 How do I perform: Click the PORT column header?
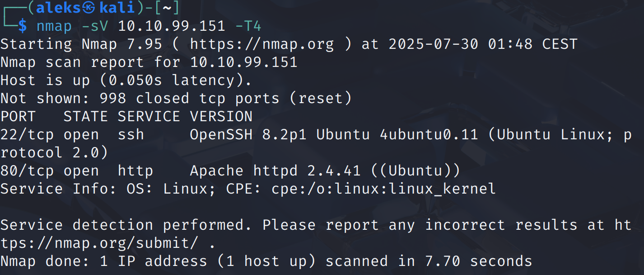18,117
